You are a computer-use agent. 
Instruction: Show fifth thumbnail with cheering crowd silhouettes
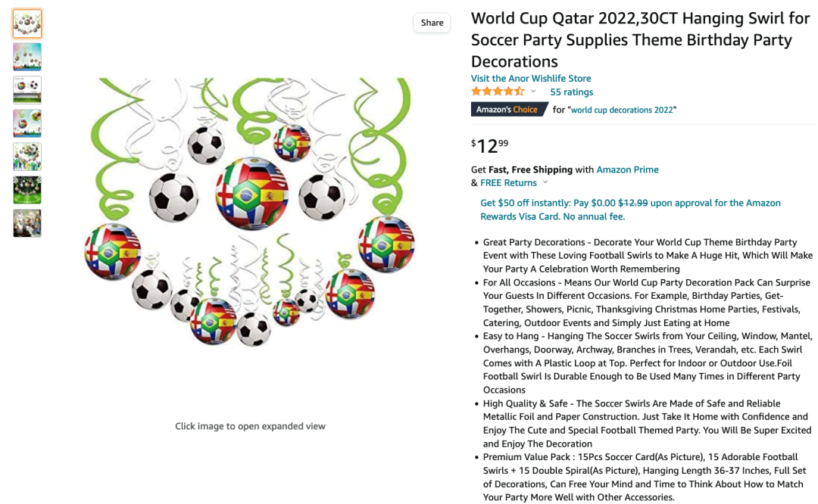click(x=27, y=157)
